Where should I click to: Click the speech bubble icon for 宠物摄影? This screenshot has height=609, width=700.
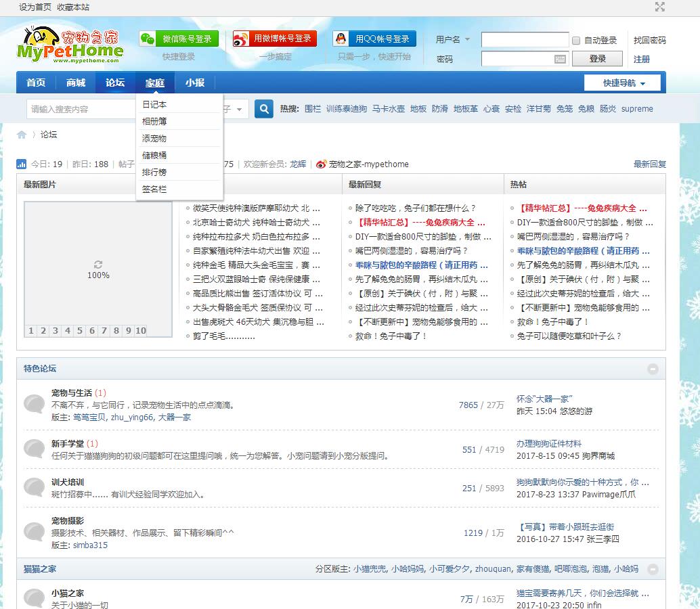pyautogui.click(x=34, y=532)
